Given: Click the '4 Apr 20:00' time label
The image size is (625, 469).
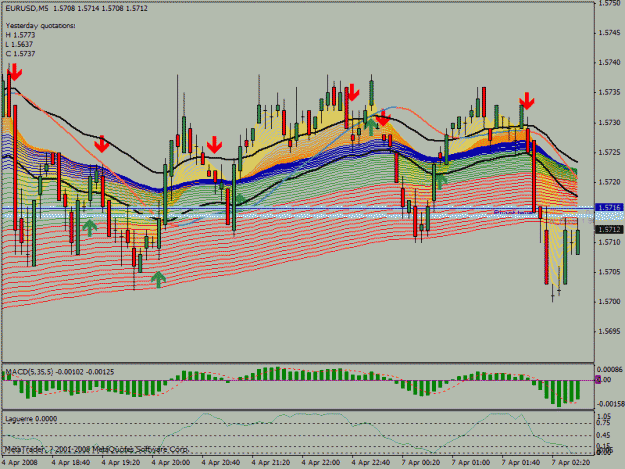Looking at the screenshot, I should point(171,463).
